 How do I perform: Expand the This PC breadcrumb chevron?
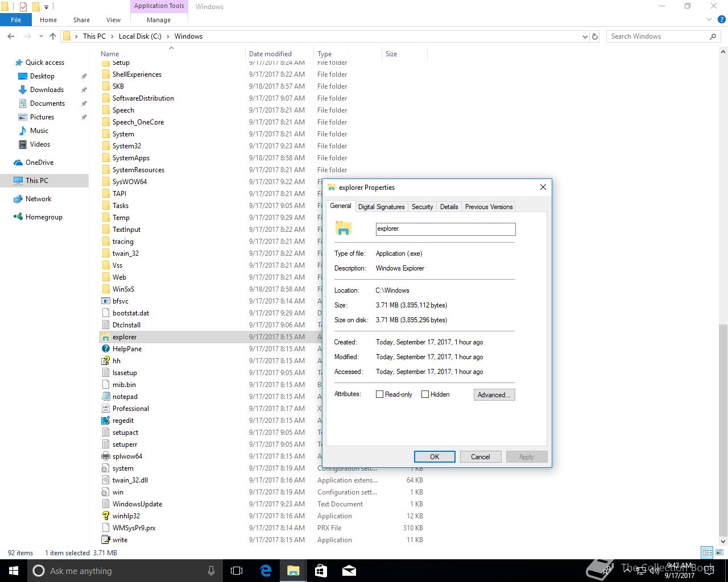point(112,36)
